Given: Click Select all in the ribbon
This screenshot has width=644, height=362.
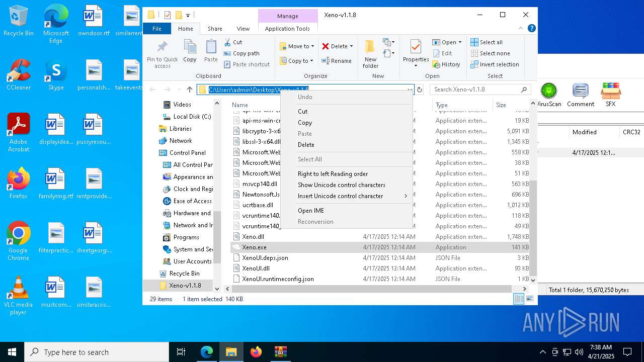Looking at the screenshot, I should pos(487,42).
